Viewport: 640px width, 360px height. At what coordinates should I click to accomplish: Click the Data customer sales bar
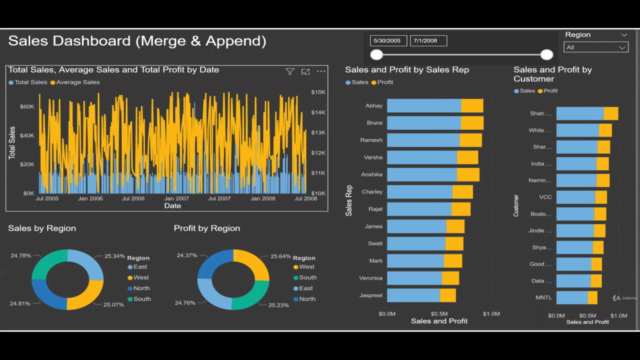pyautogui.click(x=573, y=281)
